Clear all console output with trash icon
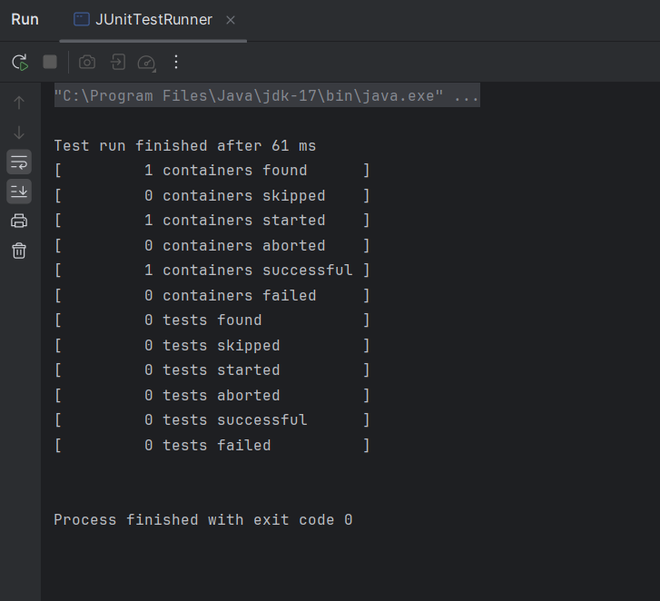 coord(19,251)
